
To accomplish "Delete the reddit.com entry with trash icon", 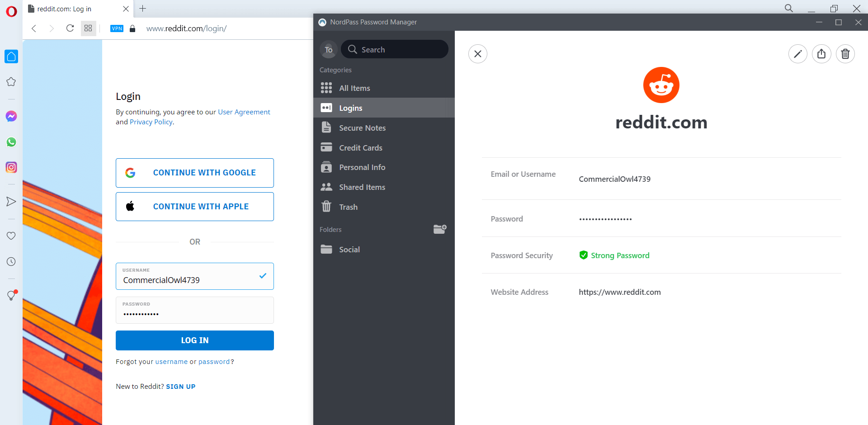I will click(845, 54).
